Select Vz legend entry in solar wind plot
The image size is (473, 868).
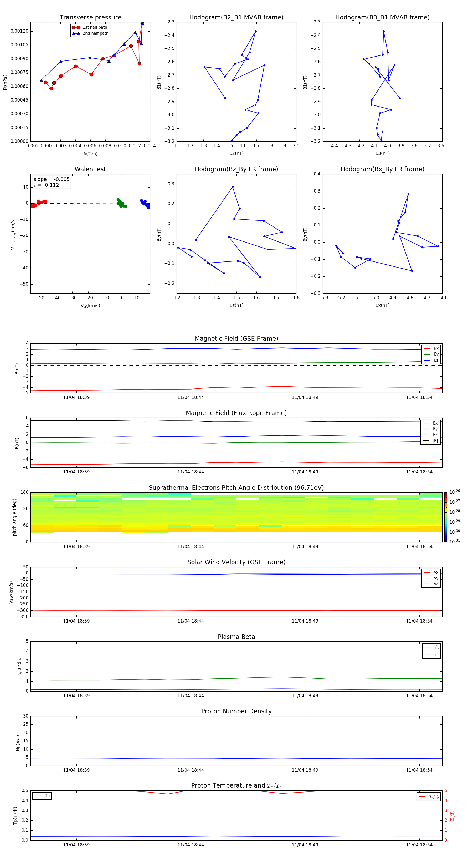tap(431, 584)
